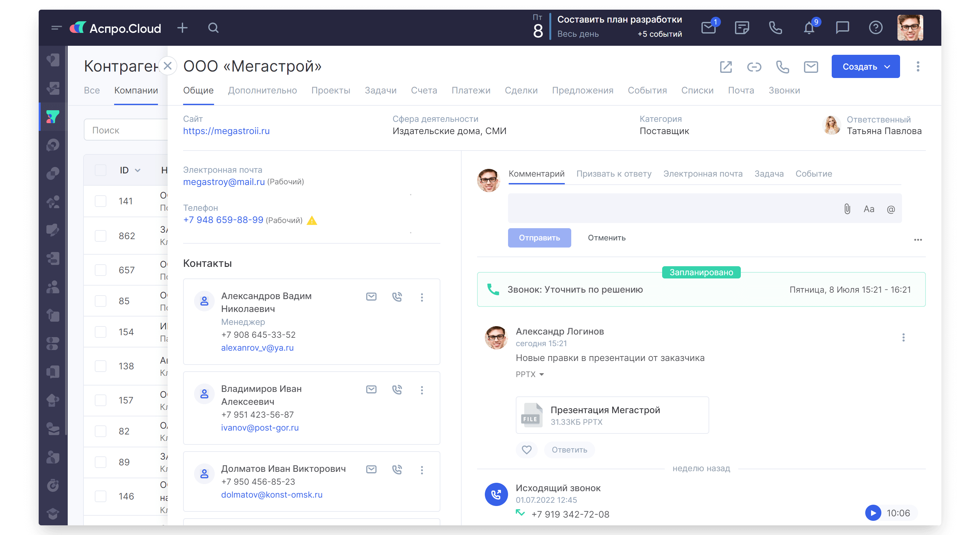This screenshot has height=535, width=980.
Task: Click the plus add icon in top bar
Action: [x=182, y=28]
